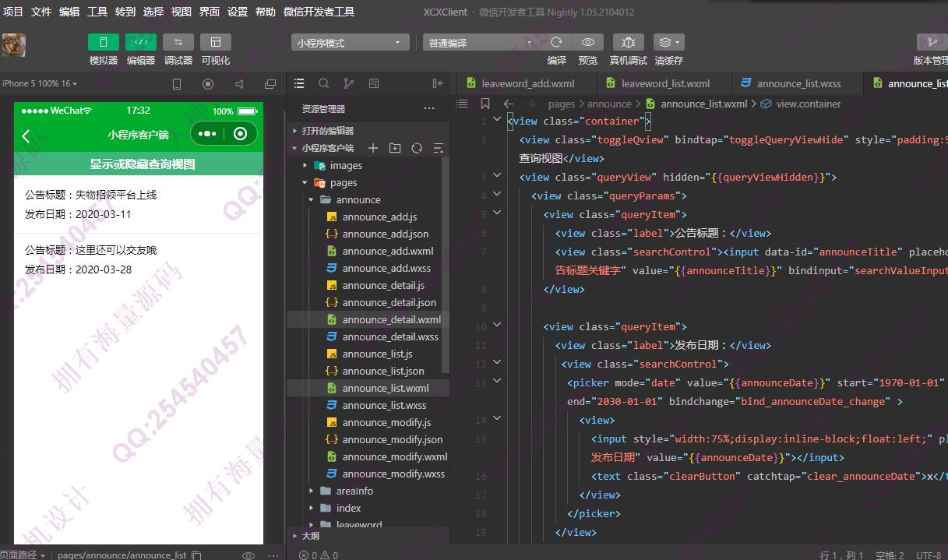Switch to the announce_list.wxss tab

[798, 83]
